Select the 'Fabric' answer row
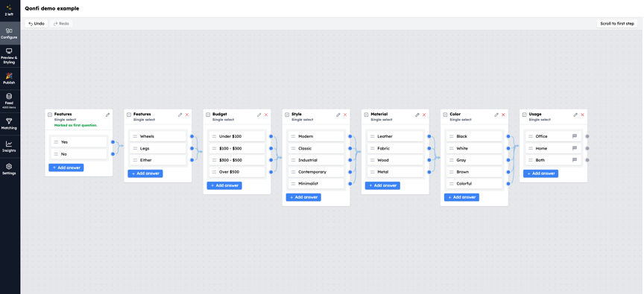Screen dimensions: 644x294 tap(396, 148)
